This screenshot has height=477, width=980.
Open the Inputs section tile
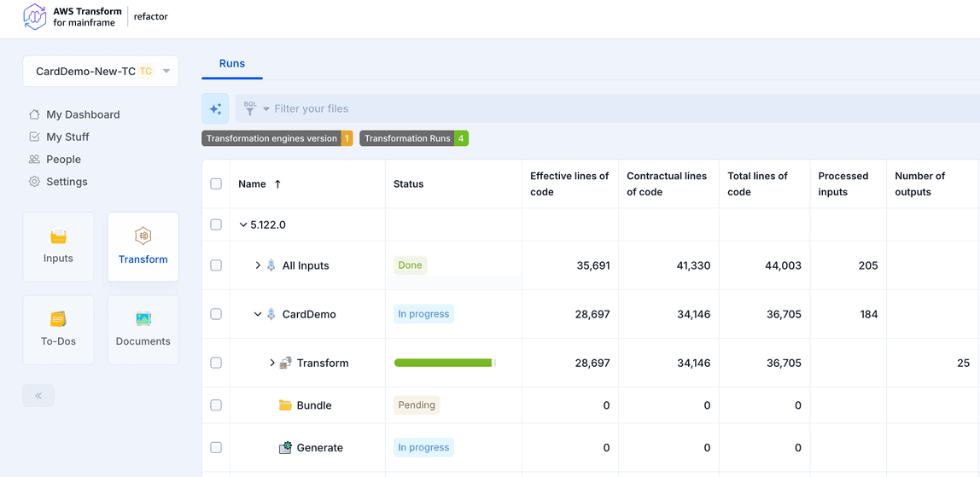pyautogui.click(x=58, y=247)
